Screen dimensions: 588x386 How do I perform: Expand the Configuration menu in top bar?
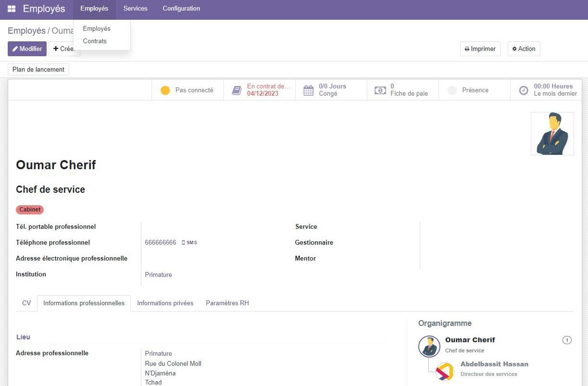pos(181,9)
